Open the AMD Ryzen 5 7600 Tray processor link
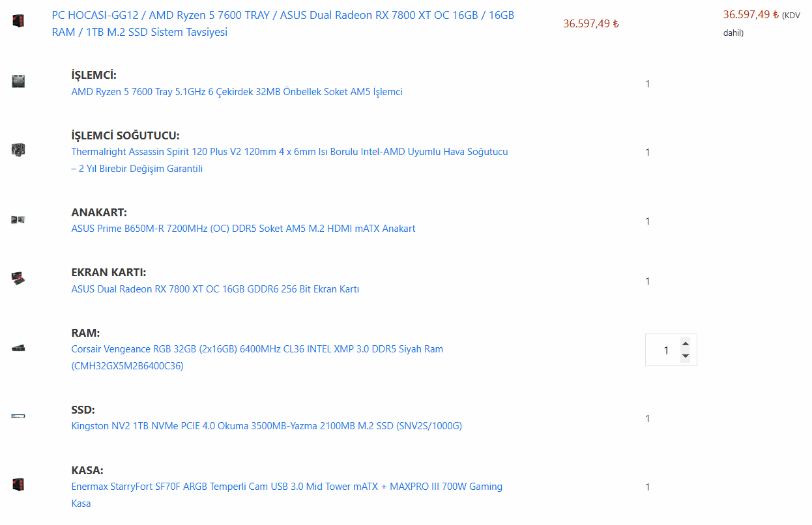 (x=237, y=92)
